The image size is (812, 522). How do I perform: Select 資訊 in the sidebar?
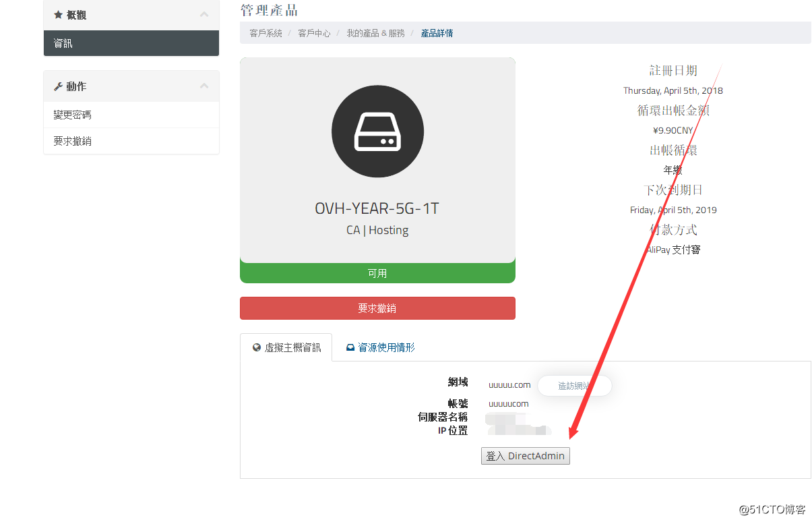131,43
